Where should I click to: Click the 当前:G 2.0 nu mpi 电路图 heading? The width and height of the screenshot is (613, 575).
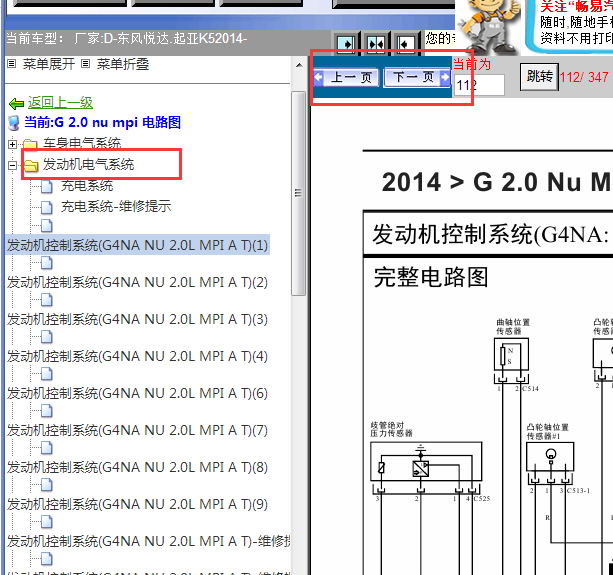click(102, 122)
